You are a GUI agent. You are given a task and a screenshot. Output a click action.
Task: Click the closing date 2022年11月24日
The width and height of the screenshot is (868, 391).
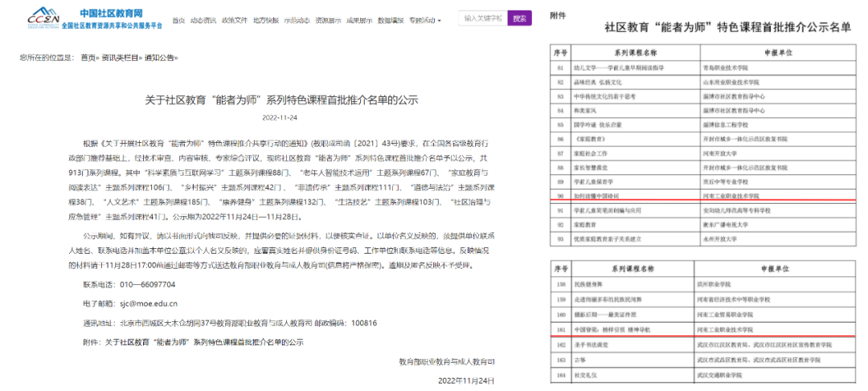466,381
